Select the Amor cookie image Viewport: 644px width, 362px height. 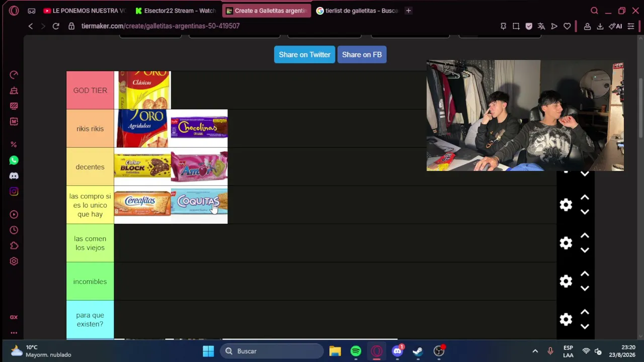(199, 167)
